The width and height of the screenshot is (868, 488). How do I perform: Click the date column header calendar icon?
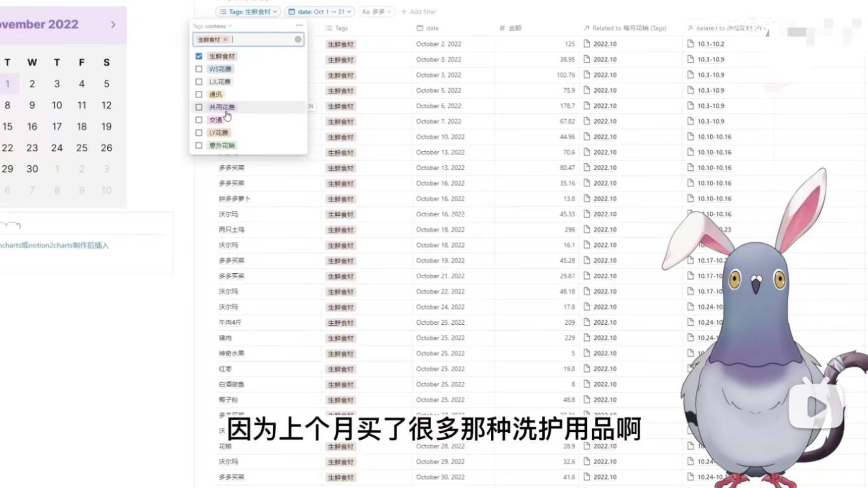pos(419,28)
